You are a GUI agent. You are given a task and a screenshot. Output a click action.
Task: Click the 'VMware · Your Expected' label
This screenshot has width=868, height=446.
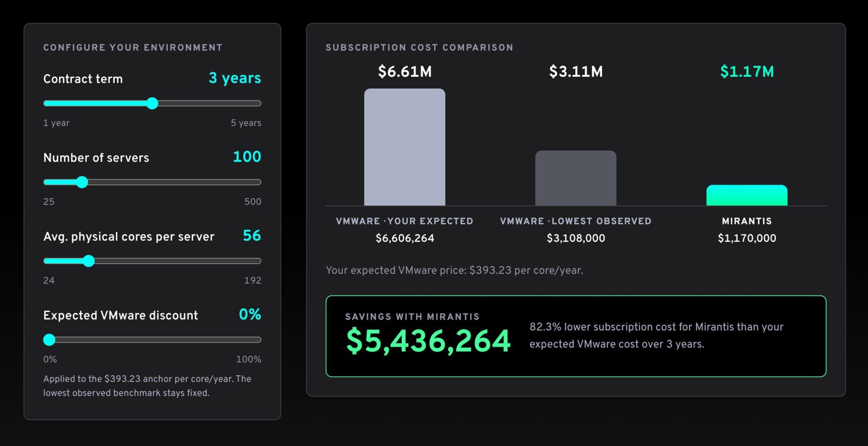coord(404,221)
